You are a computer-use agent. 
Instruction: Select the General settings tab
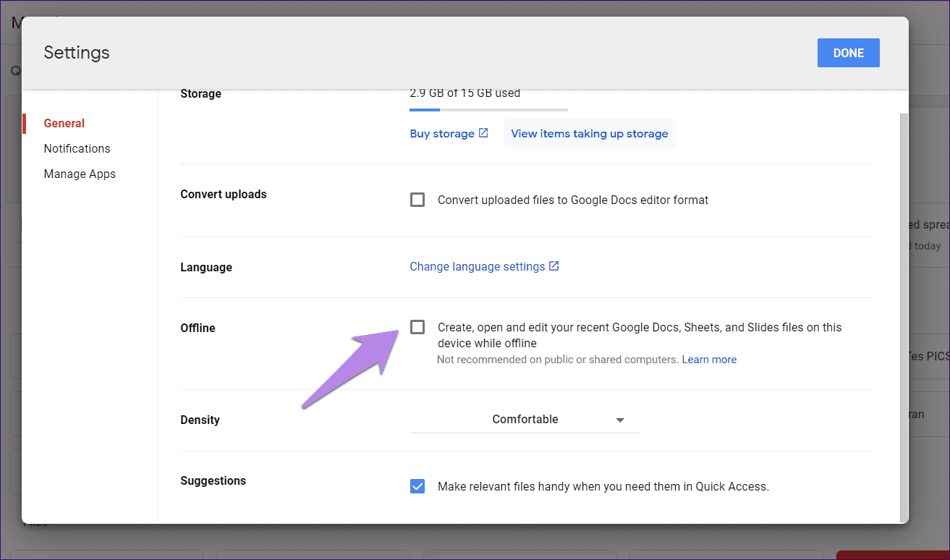click(x=64, y=123)
